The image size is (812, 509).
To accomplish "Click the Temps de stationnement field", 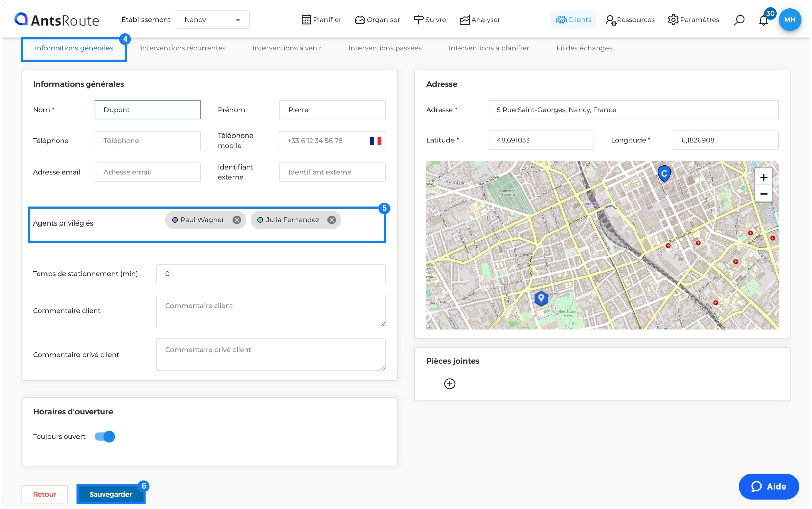I will pos(271,274).
